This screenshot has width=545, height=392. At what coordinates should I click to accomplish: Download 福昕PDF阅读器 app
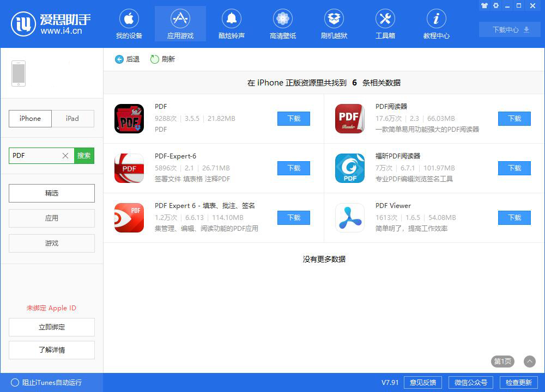point(514,168)
